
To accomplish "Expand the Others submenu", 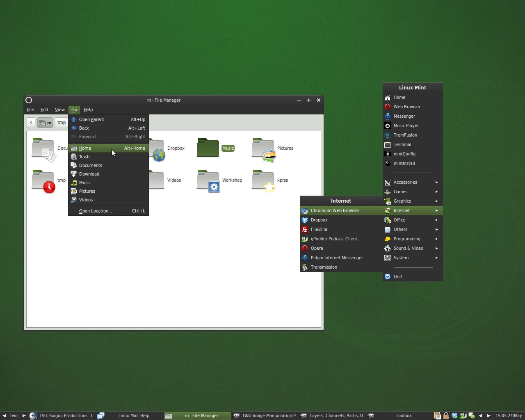I will pos(413,229).
